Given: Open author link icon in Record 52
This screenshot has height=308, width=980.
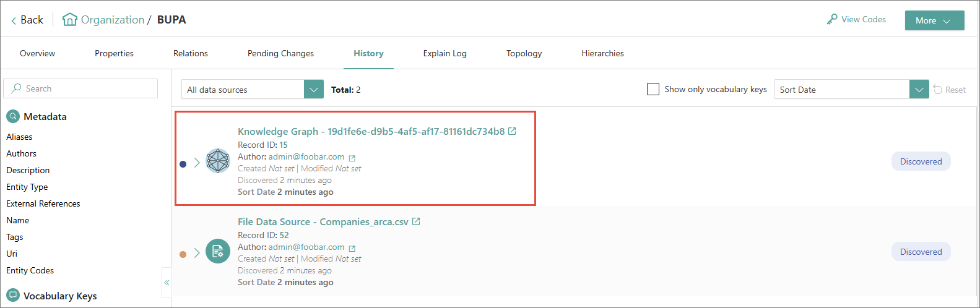Looking at the screenshot, I should pos(352,248).
